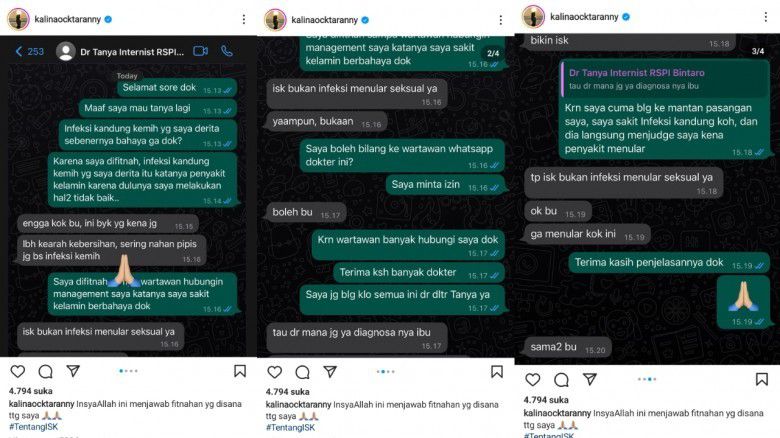This screenshot has height=438, width=780.
Task: View 4.794 suka likes on first post
Action: point(30,391)
